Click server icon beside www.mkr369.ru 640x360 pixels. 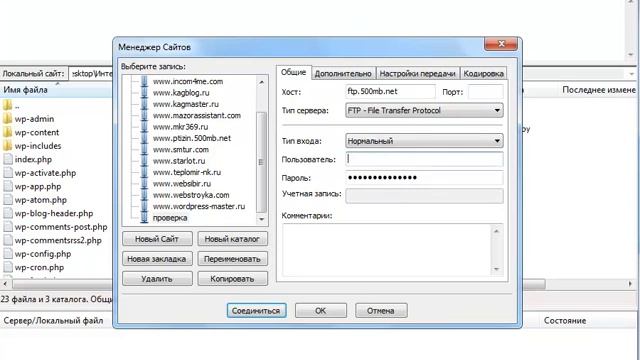(x=144, y=127)
